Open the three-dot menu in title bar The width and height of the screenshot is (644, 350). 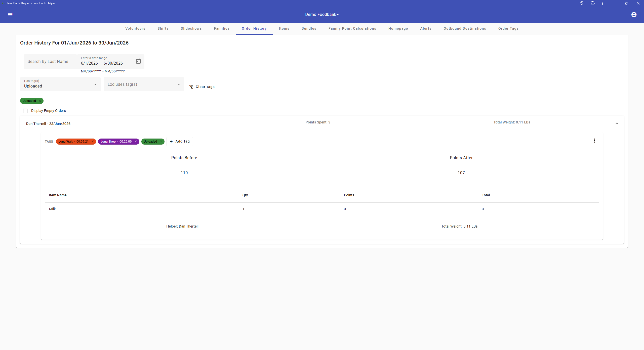tap(602, 3)
